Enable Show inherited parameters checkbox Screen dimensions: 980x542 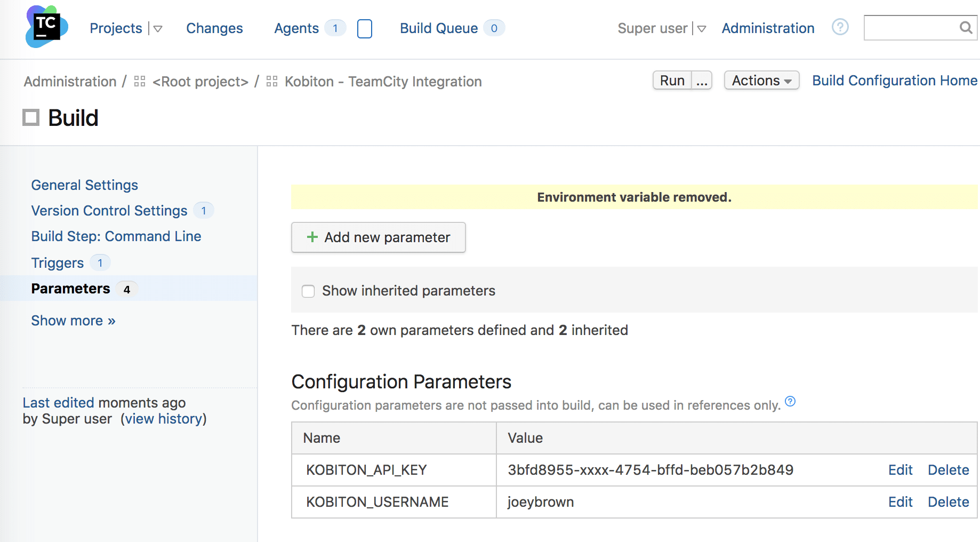coord(308,291)
